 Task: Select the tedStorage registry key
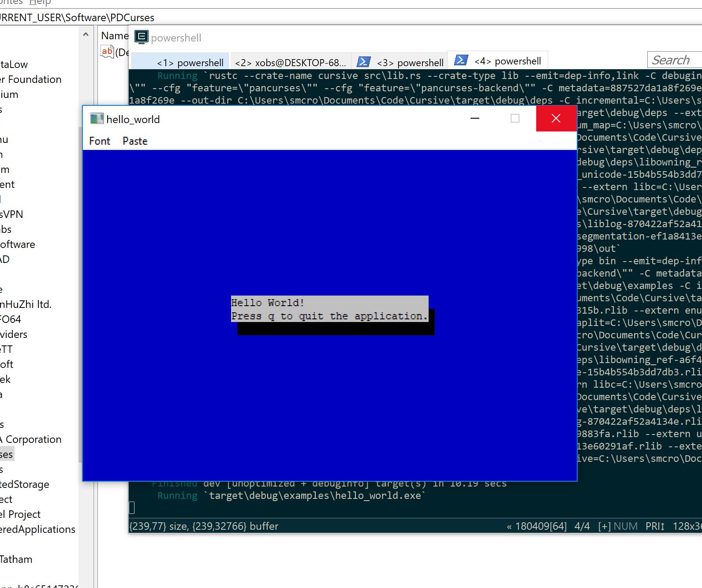click(25, 484)
